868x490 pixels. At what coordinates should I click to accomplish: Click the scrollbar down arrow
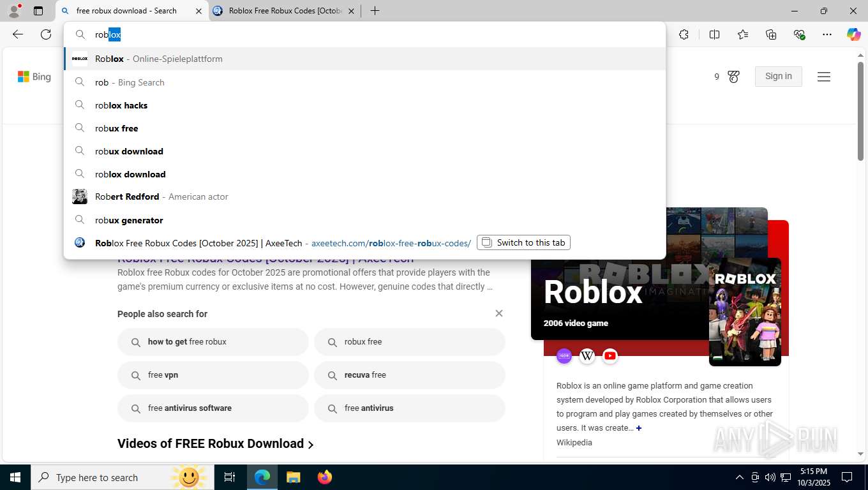tap(860, 454)
